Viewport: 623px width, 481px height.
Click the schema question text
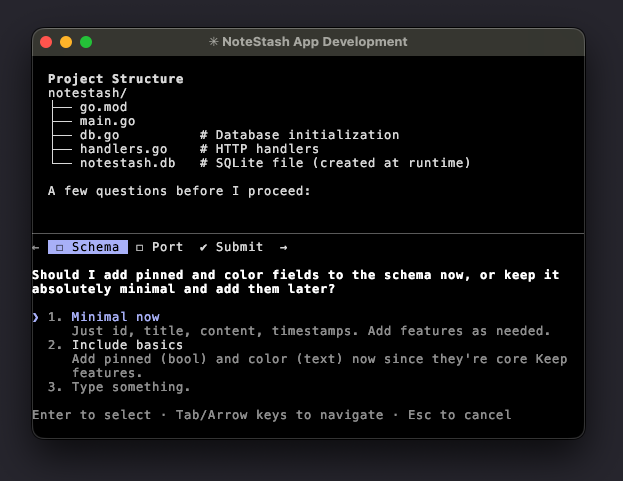(296, 282)
